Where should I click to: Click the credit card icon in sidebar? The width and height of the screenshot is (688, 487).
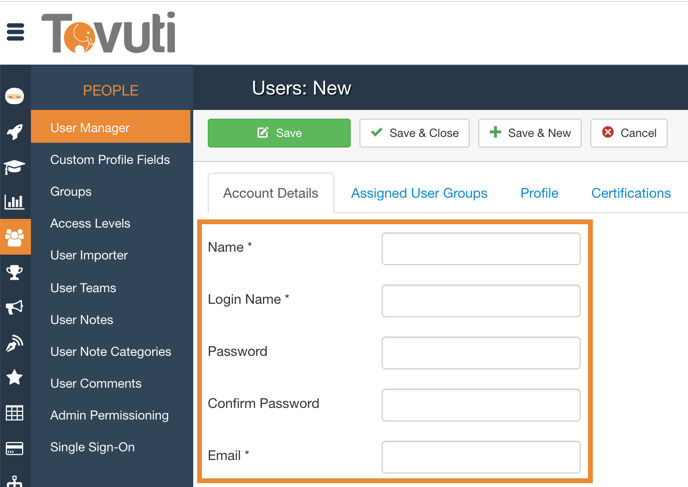click(x=15, y=449)
